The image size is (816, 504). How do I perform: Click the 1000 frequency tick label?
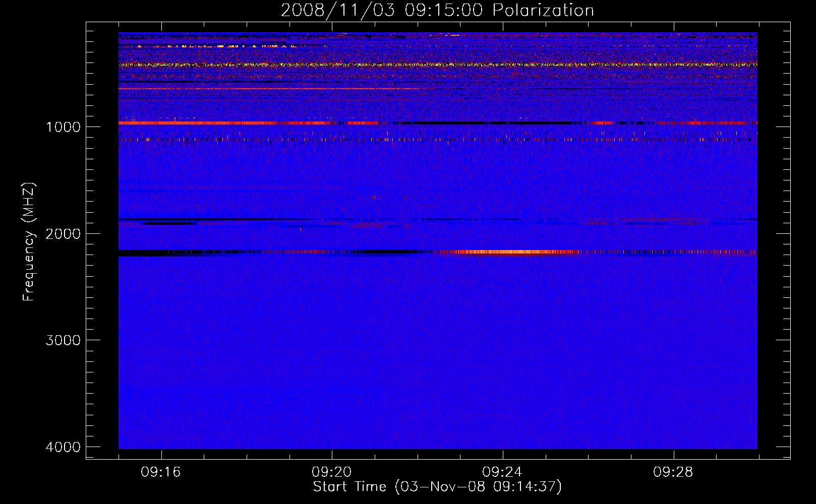pos(63,127)
